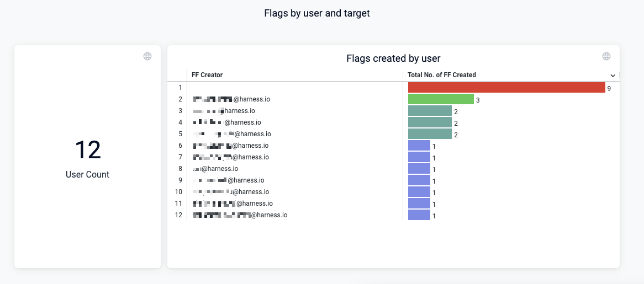Screen dimensions: 644x284
Task: Click globe icon in Flags created by user panel
Action: point(606,56)
